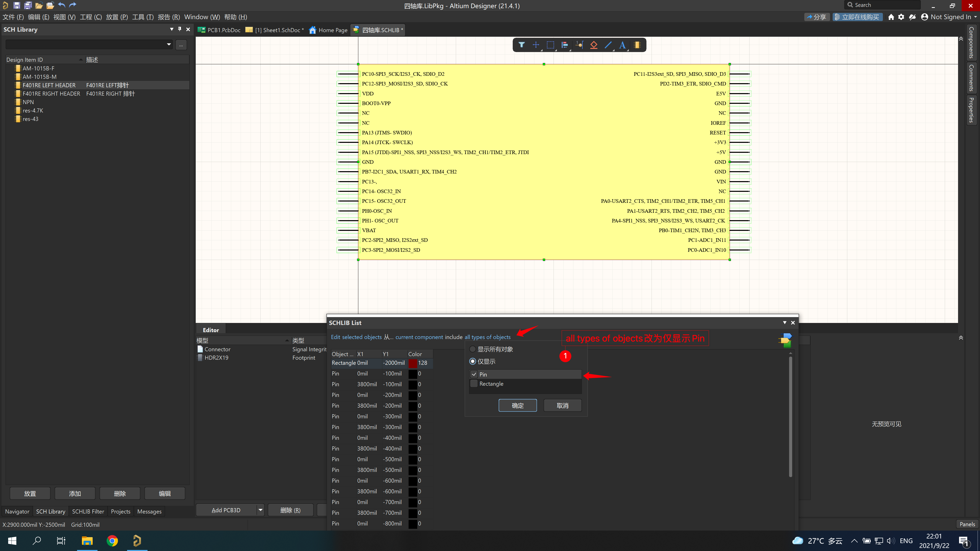
Task: Click the Filter tool in the active bar
Action: (522, 45)
